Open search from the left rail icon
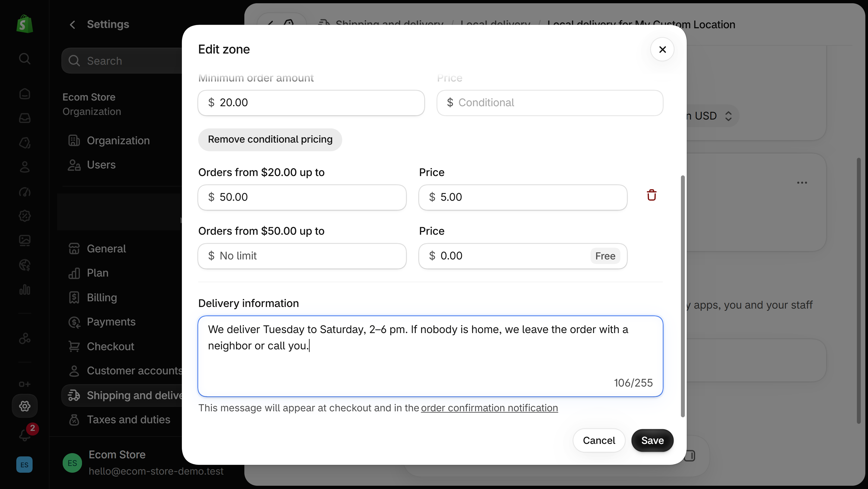Viewport: 868px width, 489px height. coord(25,59)
